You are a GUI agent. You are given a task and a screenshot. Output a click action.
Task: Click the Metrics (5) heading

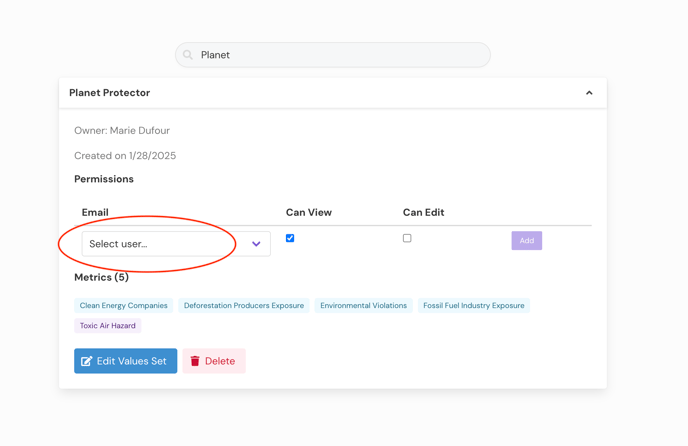[x=101, y=277]
